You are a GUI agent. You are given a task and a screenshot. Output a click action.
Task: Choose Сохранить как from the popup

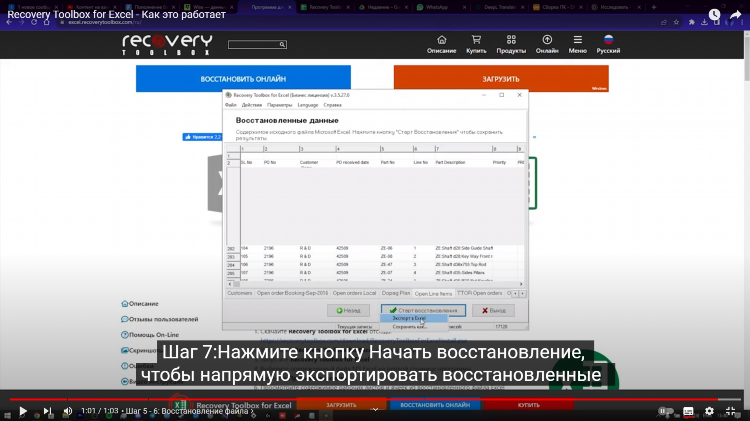(x=413, y=327)
